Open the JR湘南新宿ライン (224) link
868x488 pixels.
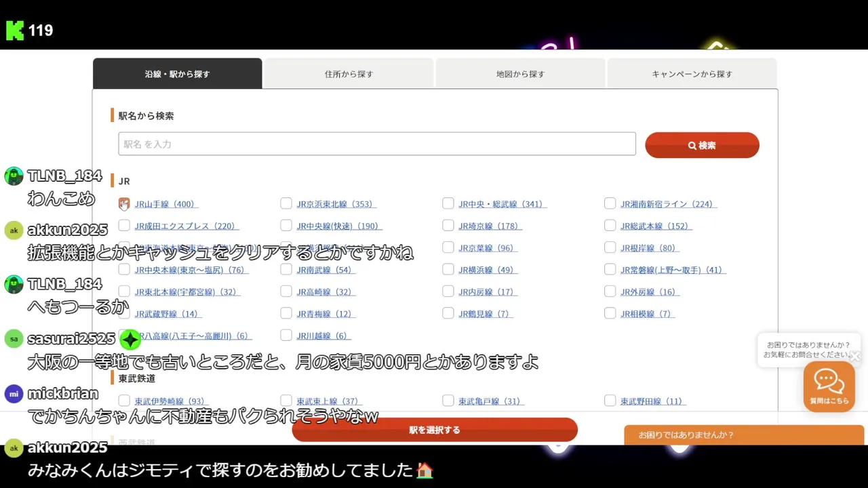669,204
